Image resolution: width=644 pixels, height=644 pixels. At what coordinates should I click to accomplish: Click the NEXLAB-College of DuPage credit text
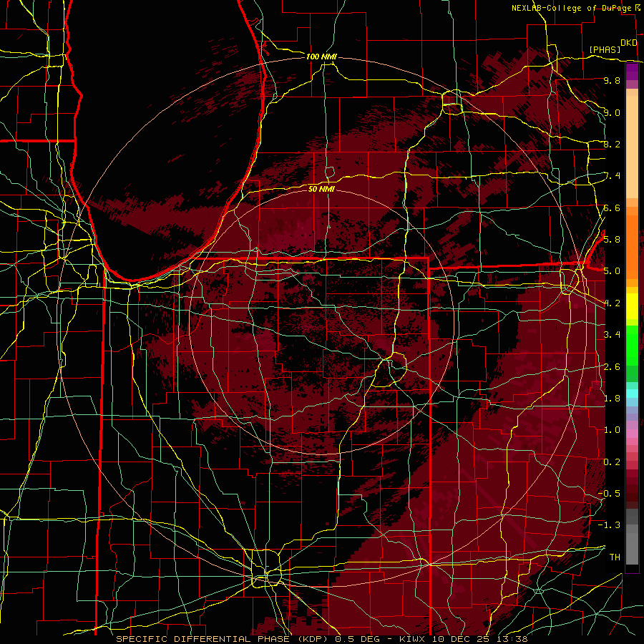click(x=572, y=8)
